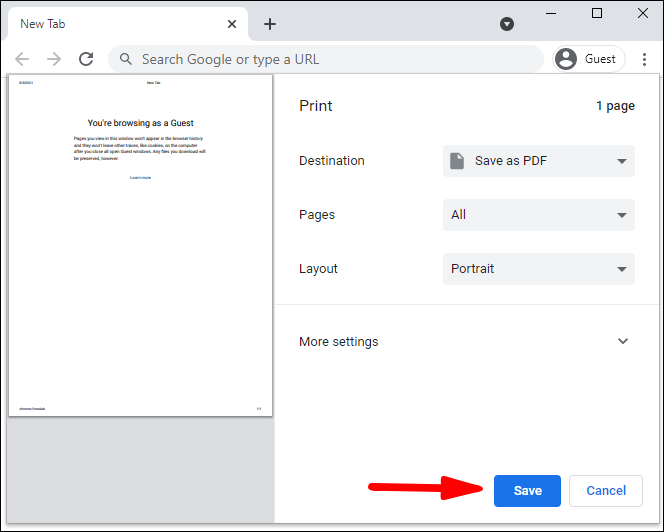Click the Layout label
Image resolution: width=664 pixels, height=532 pixels.
click(318, 269)
